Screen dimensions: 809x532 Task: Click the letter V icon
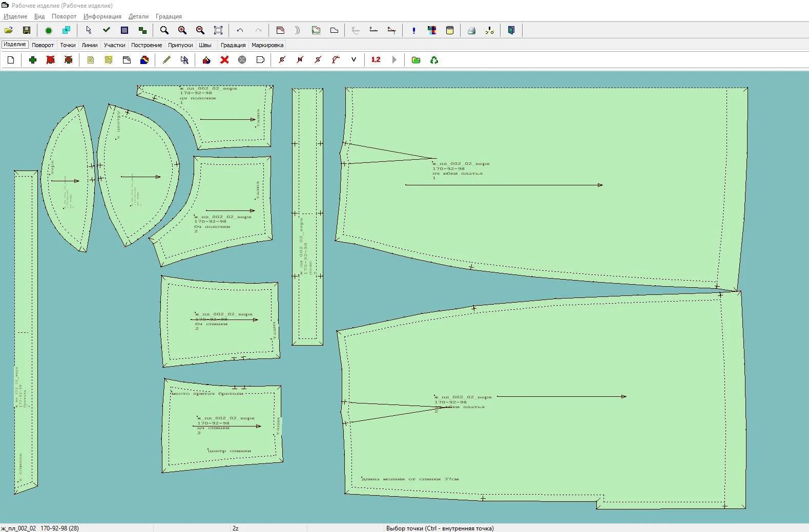(x=354, y=60)
